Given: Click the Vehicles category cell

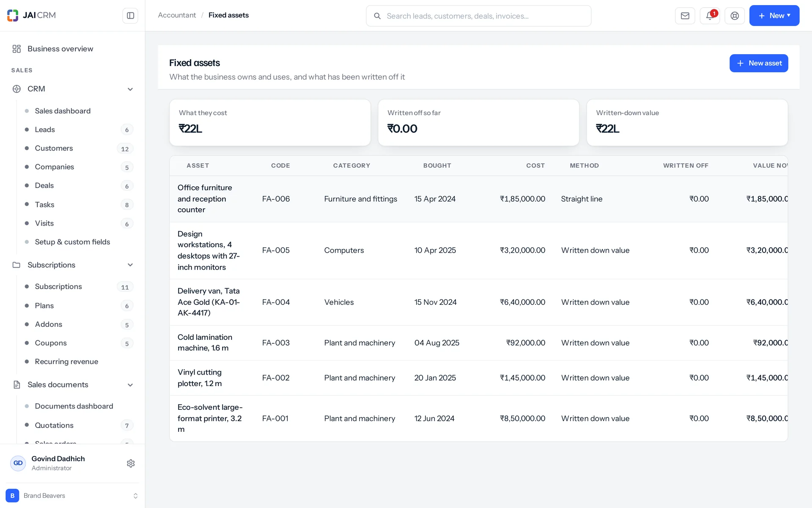Looking at the screenshot, I should tap(339, 302).
